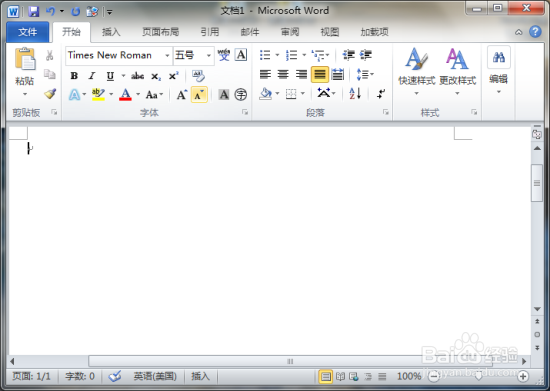Toggle Show/Hide paragraph marks

381,94
